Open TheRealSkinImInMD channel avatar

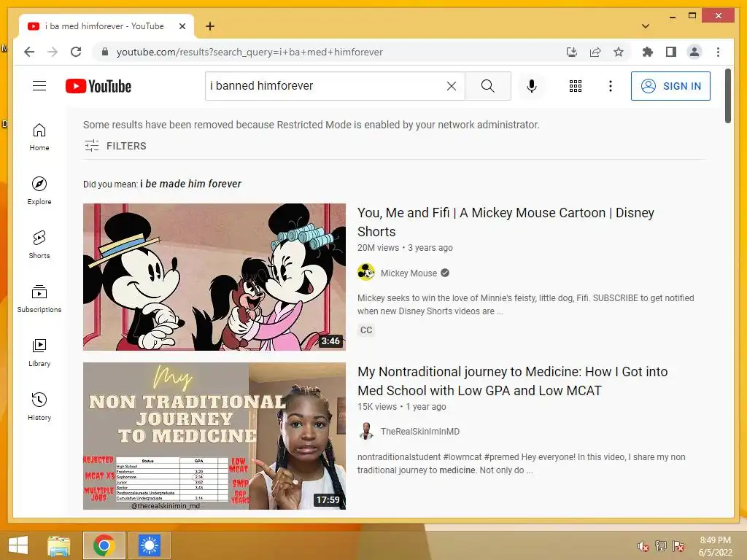click(366, 432)
